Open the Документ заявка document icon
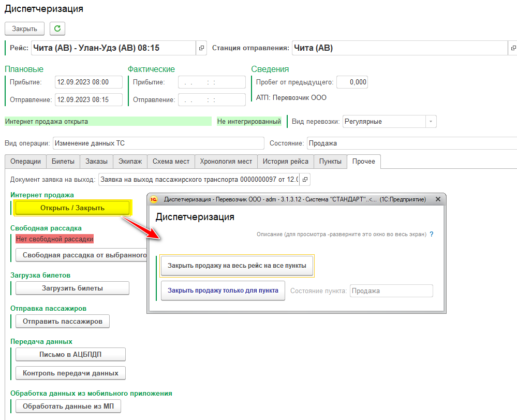The height and width of the screenshot is (420, 517). [305, 180]
